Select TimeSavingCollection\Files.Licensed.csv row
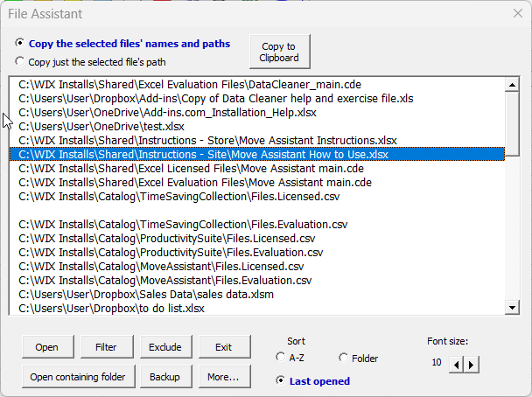 click(x=257, y=196)
